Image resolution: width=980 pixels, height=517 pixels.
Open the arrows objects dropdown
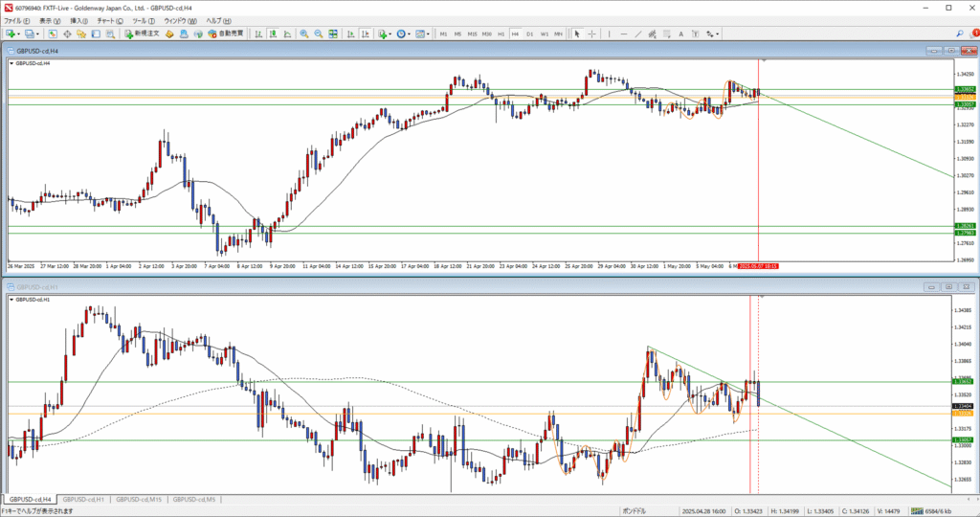click(712, 34)
